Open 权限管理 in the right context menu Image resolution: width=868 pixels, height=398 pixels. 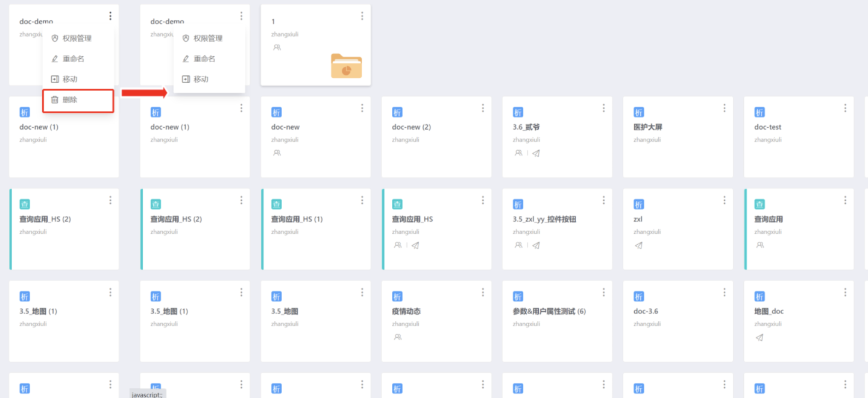[207, 39]
